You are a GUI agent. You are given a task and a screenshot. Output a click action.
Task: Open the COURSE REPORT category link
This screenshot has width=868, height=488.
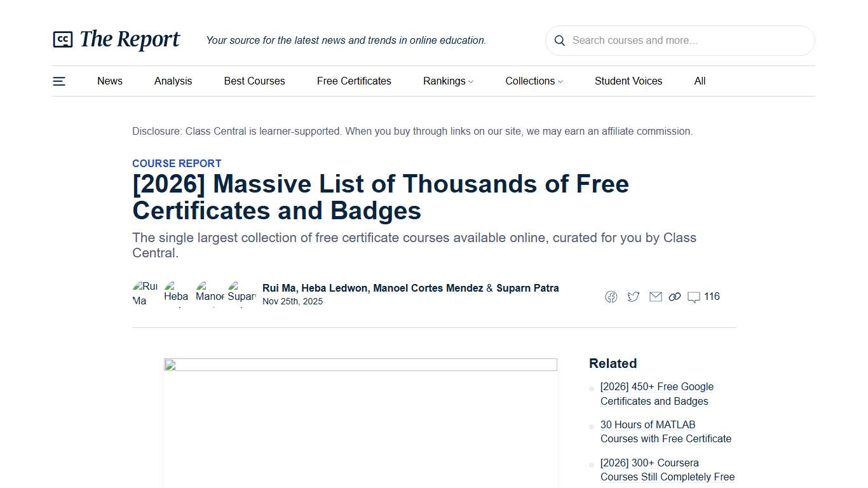tap(177, 163)
